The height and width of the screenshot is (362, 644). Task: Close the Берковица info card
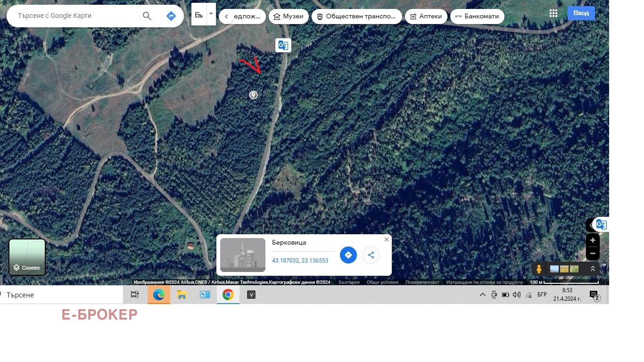coord(387,239)
